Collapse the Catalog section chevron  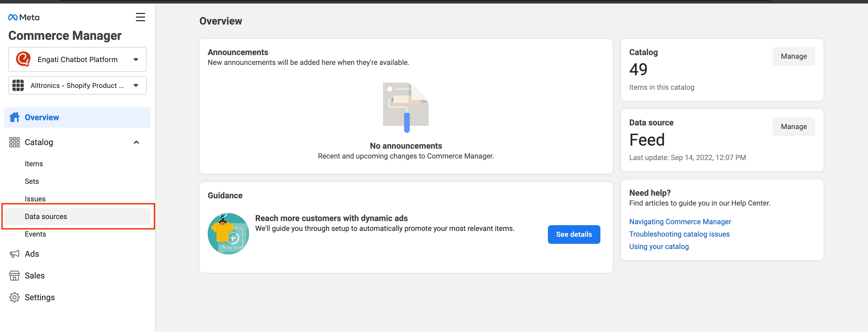pyautogui.click(x=136, y=142)
